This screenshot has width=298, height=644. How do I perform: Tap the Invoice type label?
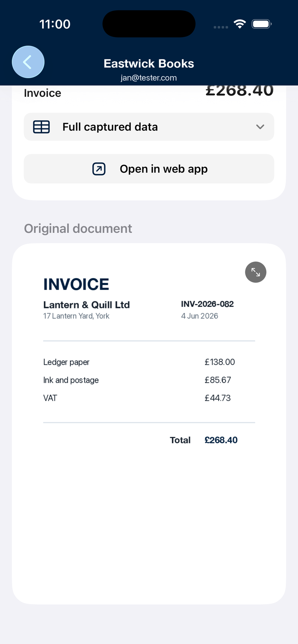tap(42, 93)
